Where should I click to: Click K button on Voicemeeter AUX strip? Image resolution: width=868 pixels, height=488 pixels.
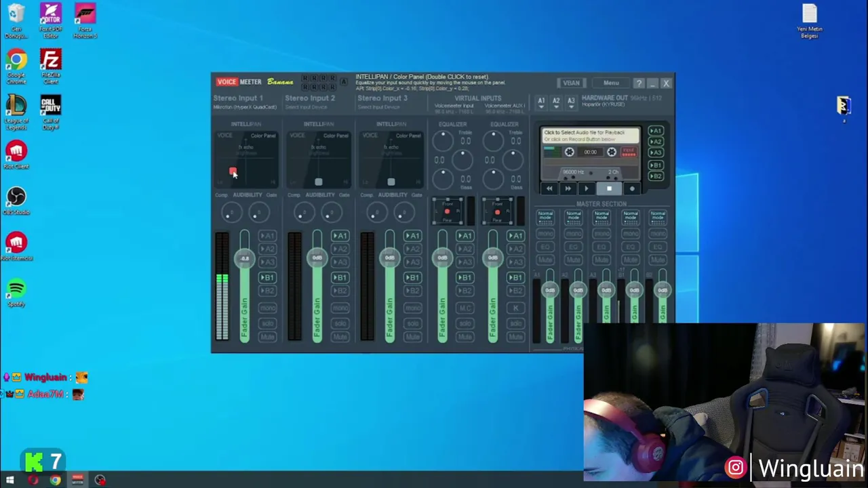tap(515, 308)
